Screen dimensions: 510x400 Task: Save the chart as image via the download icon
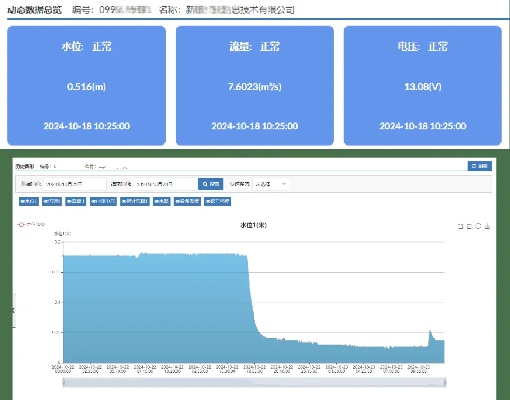(x=487, y=226)
